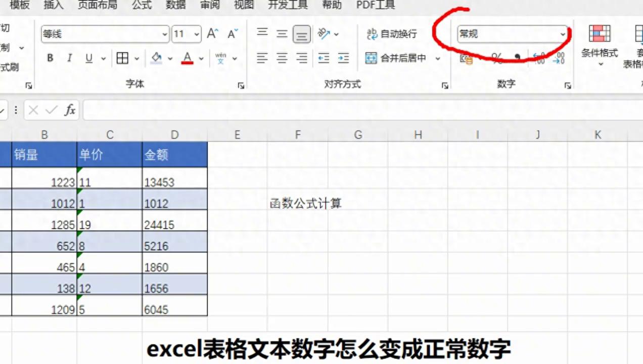Click into the formula bar
This screenshot has width=643, height=364.
(362, 110)
